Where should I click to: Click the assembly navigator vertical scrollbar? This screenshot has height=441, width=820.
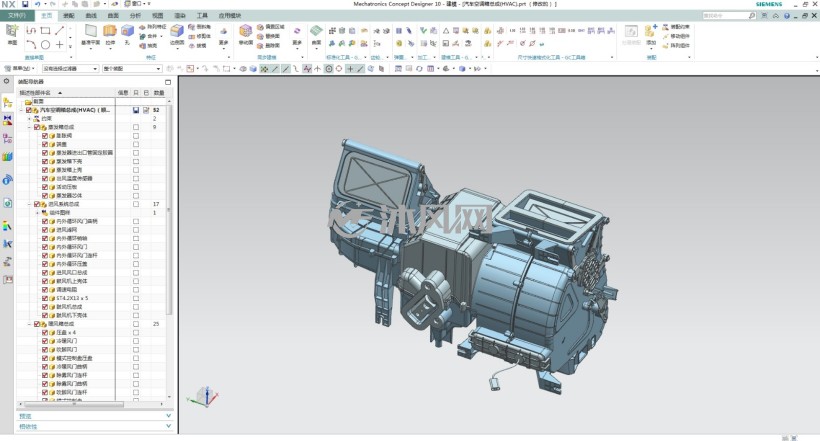coord(168,209)
